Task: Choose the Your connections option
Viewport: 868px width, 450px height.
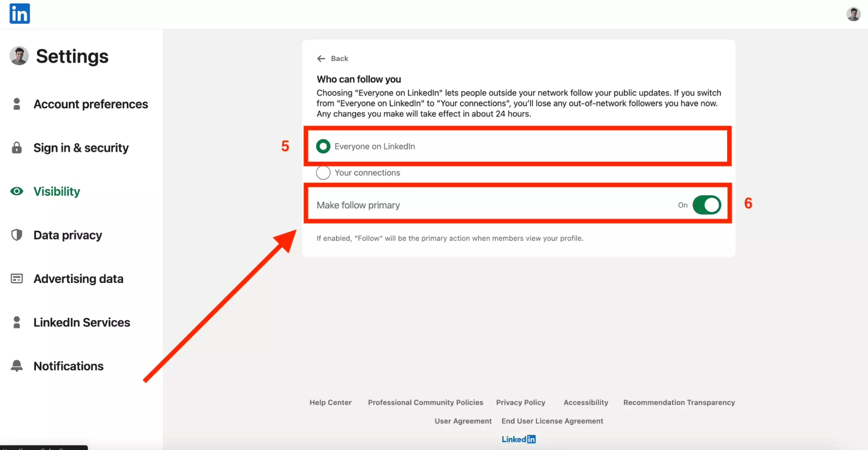Action: point(323,172)
